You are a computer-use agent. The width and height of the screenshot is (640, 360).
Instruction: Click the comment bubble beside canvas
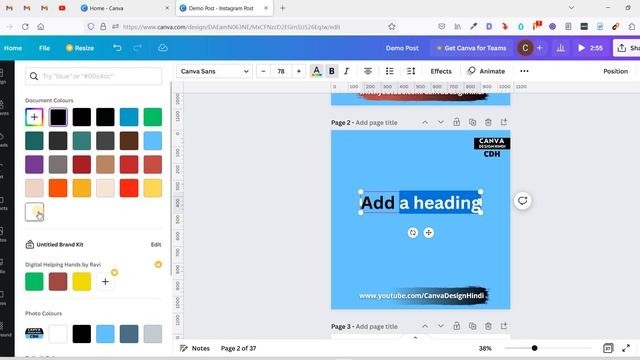coord(522,200)
